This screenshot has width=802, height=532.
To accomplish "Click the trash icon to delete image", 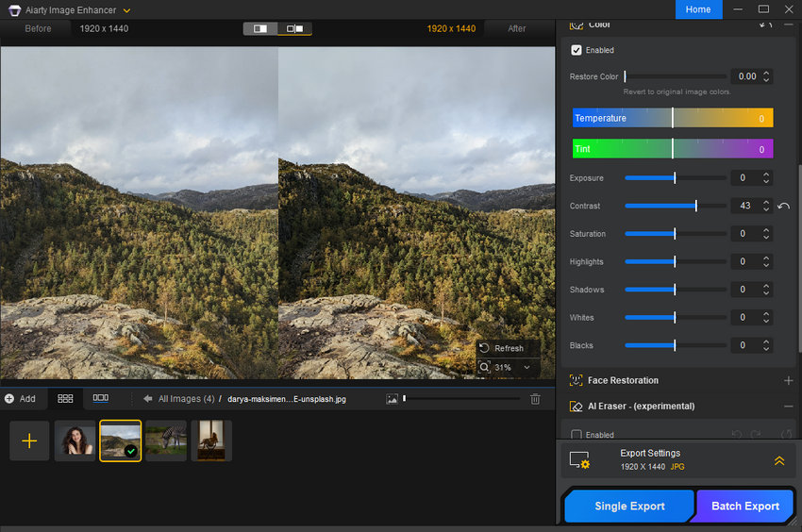I will tap(535, 399).
